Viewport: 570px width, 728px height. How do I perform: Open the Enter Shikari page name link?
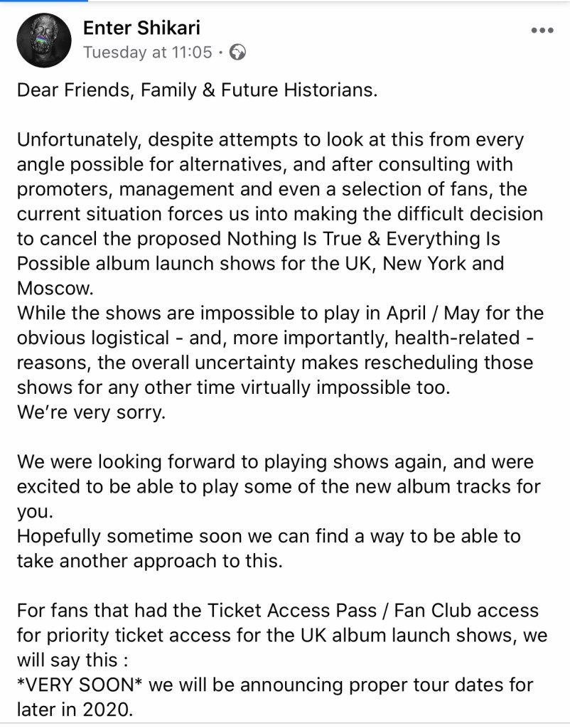[x=141, y=28]
